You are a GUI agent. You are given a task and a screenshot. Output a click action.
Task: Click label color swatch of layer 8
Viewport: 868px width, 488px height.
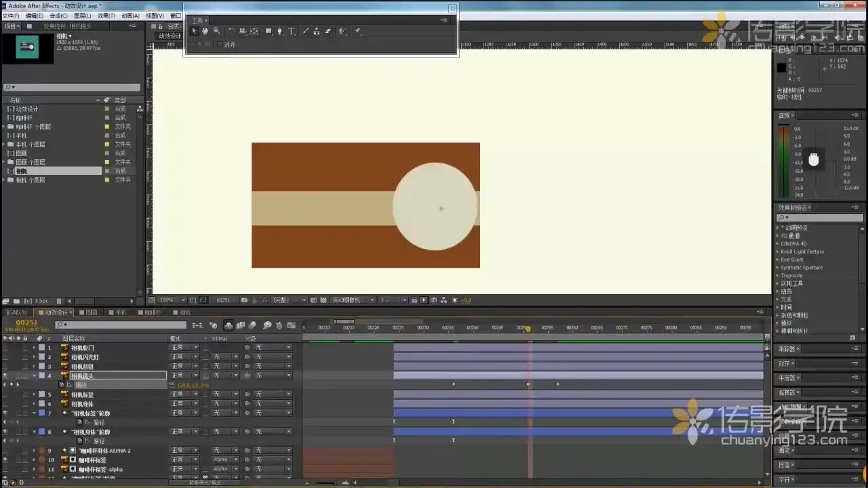pos(41,432)
